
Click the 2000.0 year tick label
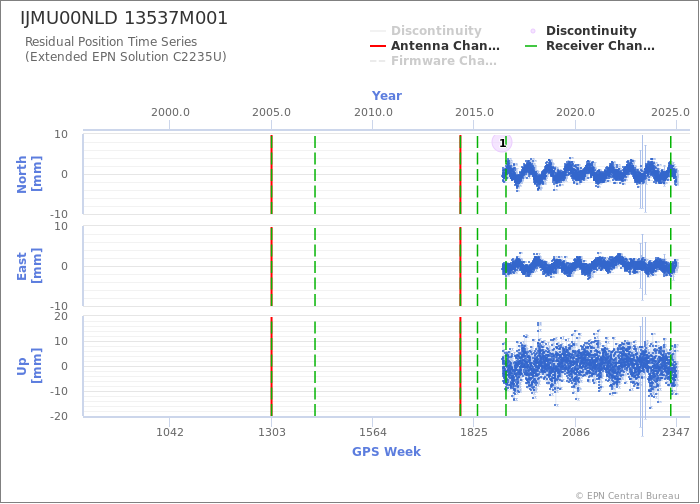pos(170,112)
